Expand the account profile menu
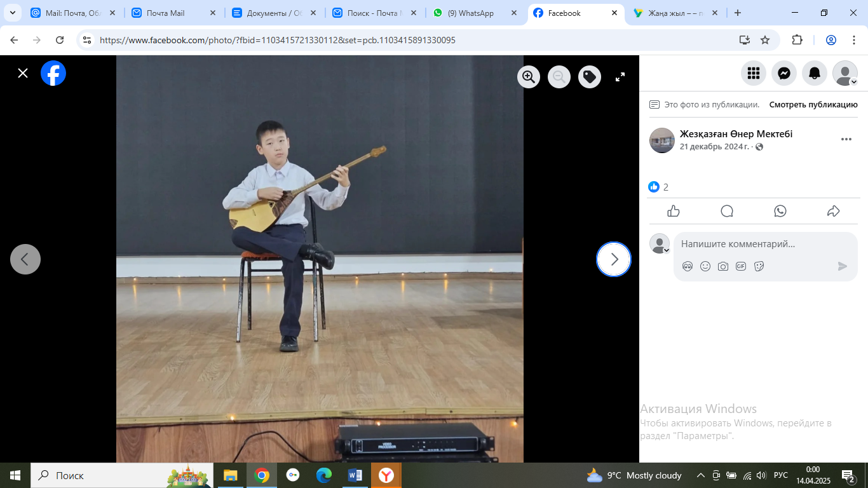The width and height of the screenshot is (868, 488). click(x=845, y=74)
